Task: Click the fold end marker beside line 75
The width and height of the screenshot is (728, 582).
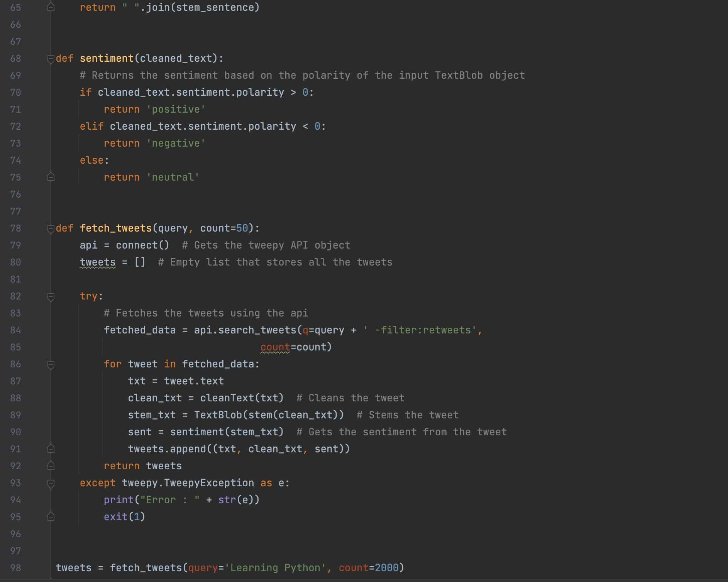Action: (51, 177)
